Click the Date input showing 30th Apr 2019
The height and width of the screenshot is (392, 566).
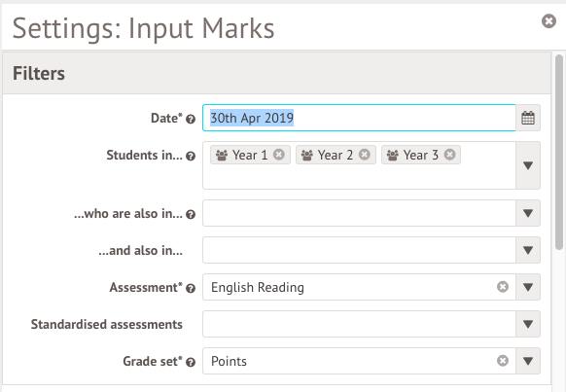click(x=359, y=118)
